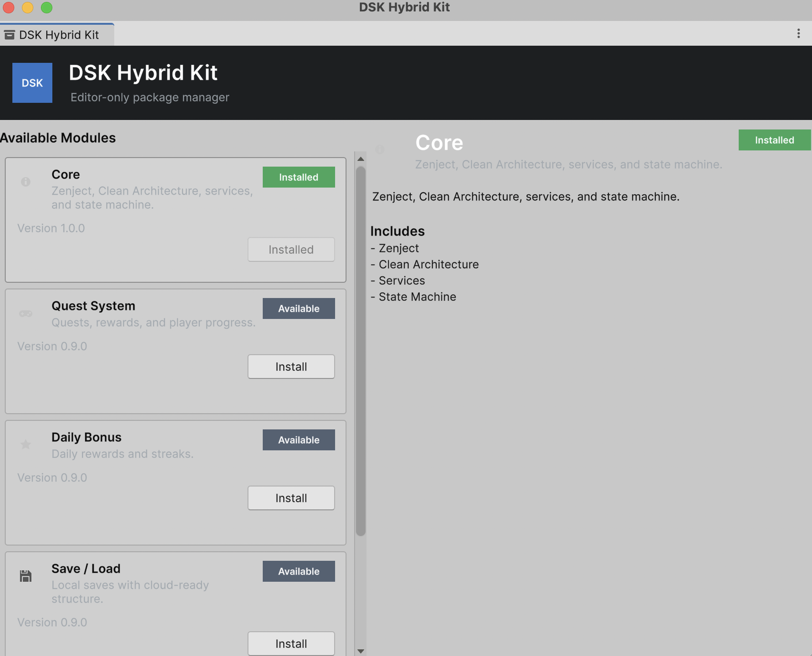Click 'Editor-only package manager' subtitle
Viewport: 812px width, 656px height.
pos(150,97)
